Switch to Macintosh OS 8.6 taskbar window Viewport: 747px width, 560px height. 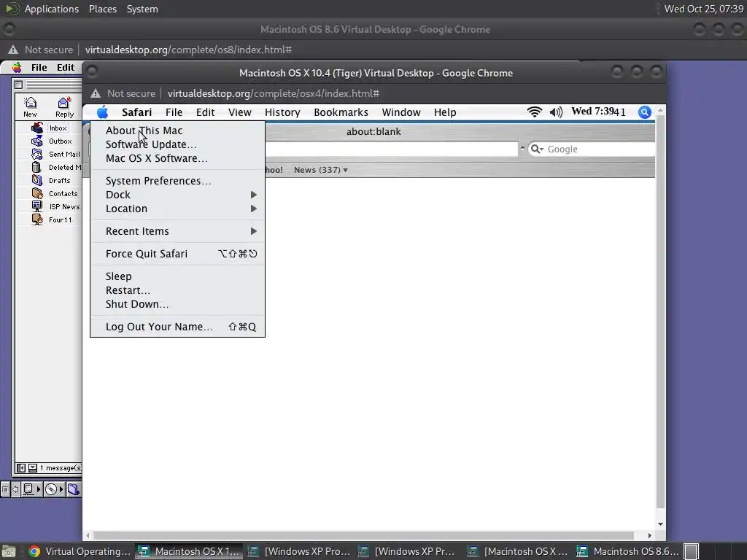point(630,551)
